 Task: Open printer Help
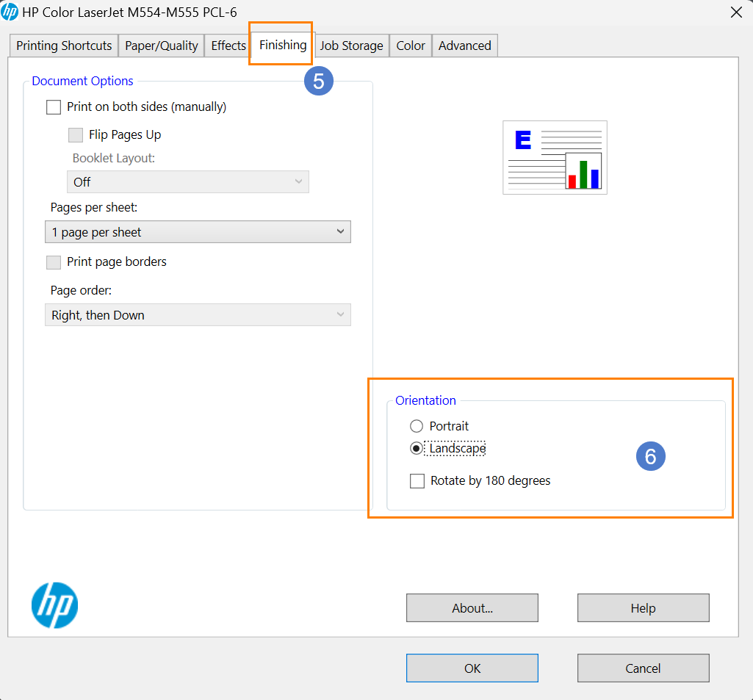click(x=643, y=608)
